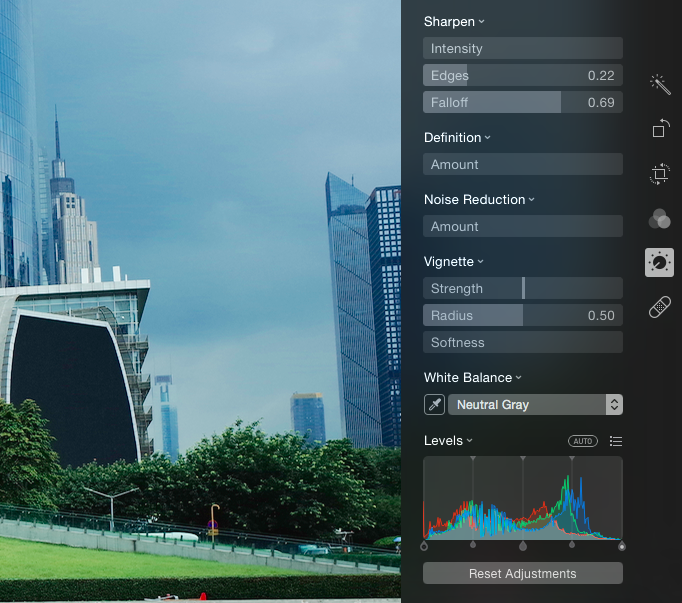Click Reset Adjustments button
682x603 pixels.
(x=523, y=573)
